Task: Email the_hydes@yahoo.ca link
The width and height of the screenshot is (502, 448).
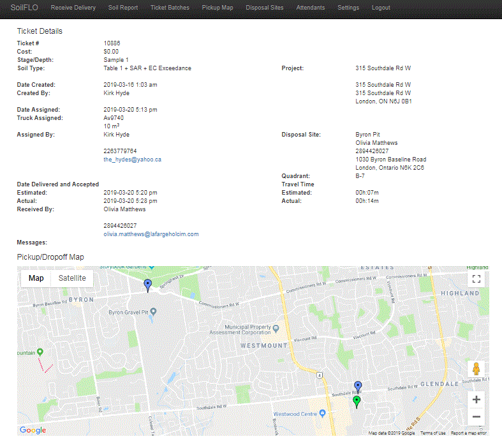Action: (x=132, y=160)
